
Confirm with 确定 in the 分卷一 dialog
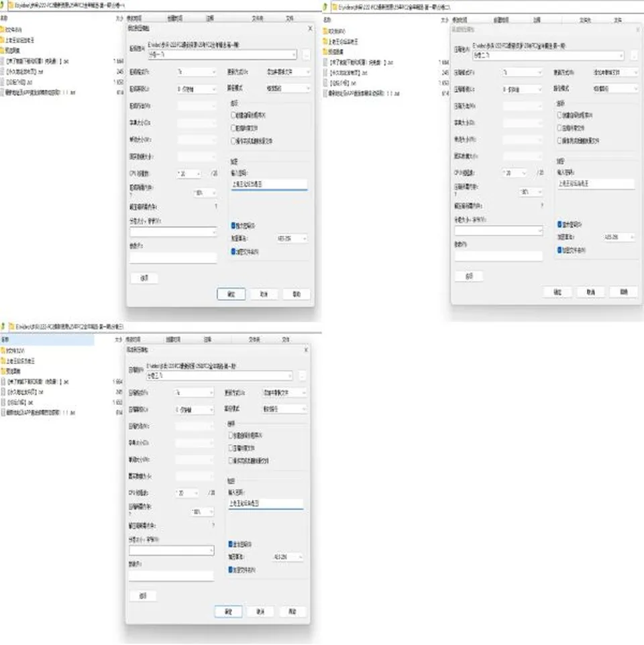pyautogui.click(x=231, y=294)
